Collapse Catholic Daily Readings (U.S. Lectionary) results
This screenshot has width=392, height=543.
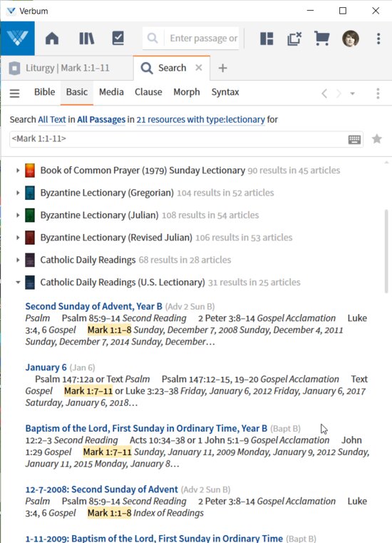coord(18,283)
